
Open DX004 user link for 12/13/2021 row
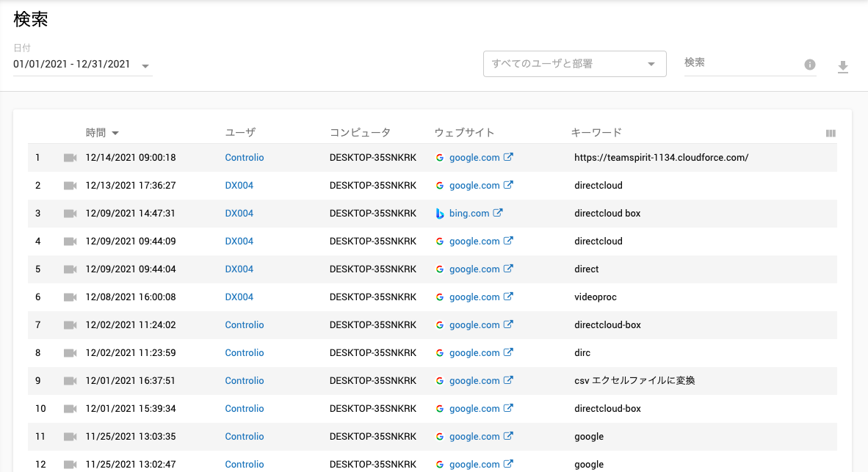tap(239, 186)
